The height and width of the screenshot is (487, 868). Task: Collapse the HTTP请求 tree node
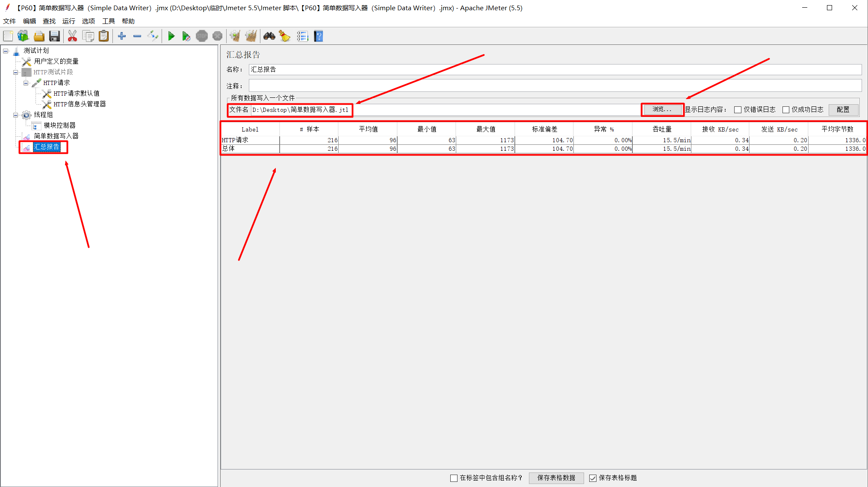(x=26, y=83)
